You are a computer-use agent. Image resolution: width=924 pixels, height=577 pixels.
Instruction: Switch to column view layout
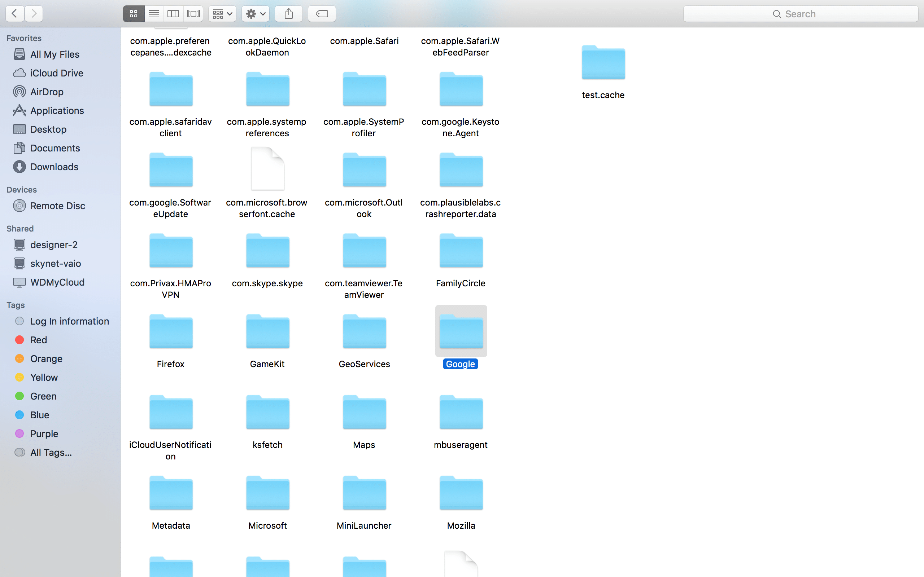click(x=173, y=13)
